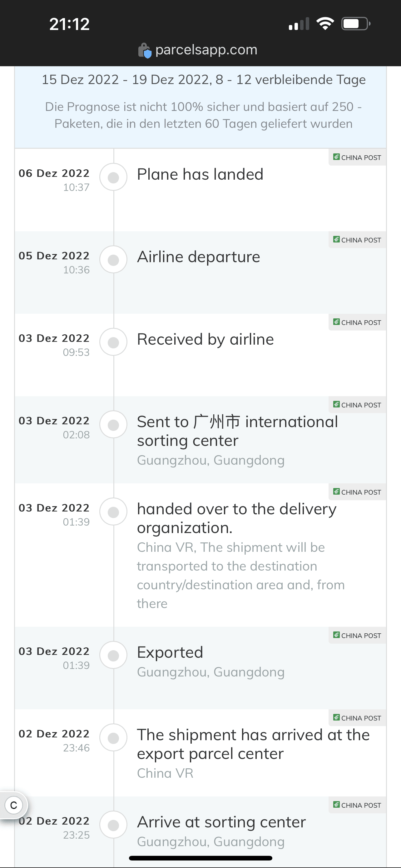Viewport: 401px width, 868px height.
Task: Tap the 21:12 clock in status bar
Action: pyautogui.click(x=69, y=24)
